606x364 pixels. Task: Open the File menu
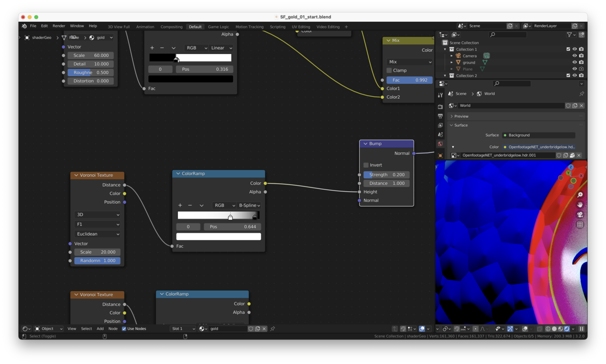click(33, 26)
